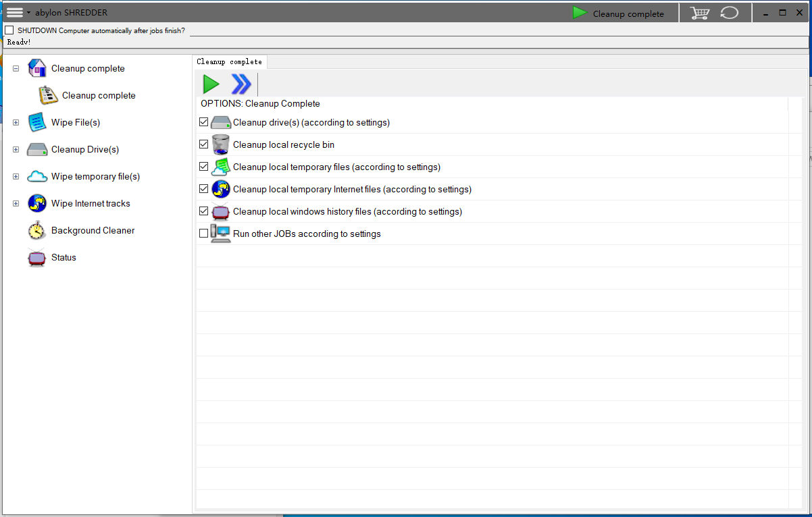Expand the Cleanup Drive(s) tree node

(16, 149)
